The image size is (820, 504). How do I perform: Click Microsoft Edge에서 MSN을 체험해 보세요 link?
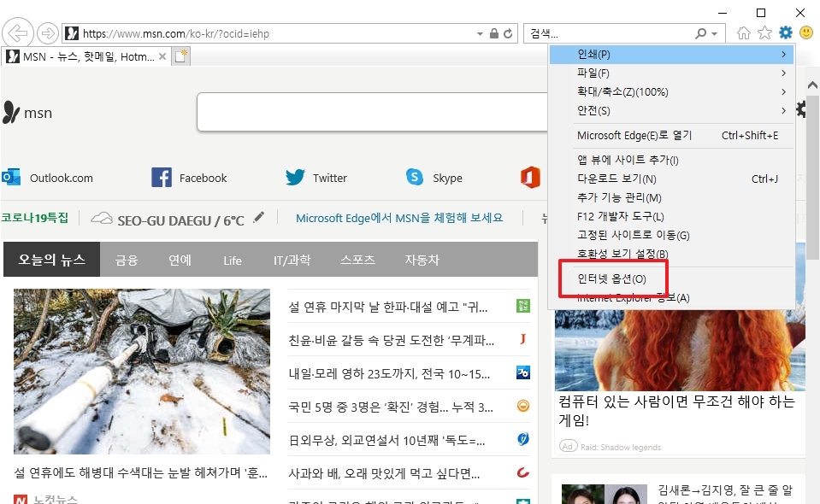click(x=399, y=218)
